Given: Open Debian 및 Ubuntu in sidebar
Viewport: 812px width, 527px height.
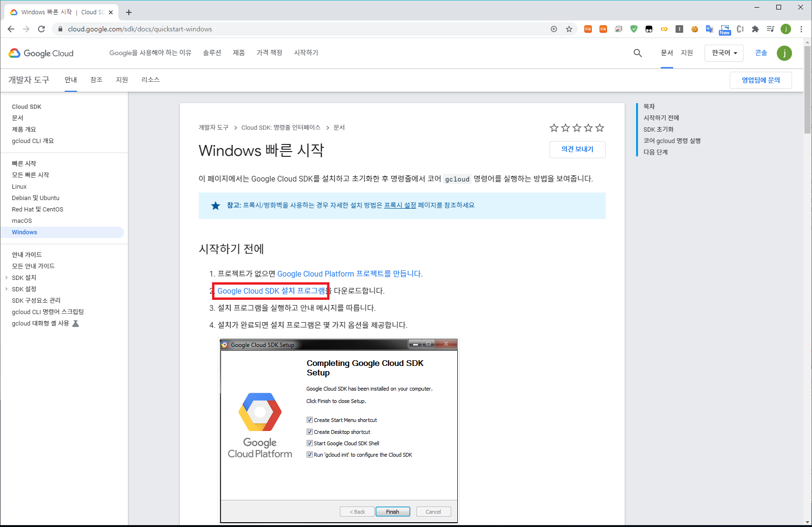Looking at the screenshot, I should pyautogui.click(x=36, y=198).
